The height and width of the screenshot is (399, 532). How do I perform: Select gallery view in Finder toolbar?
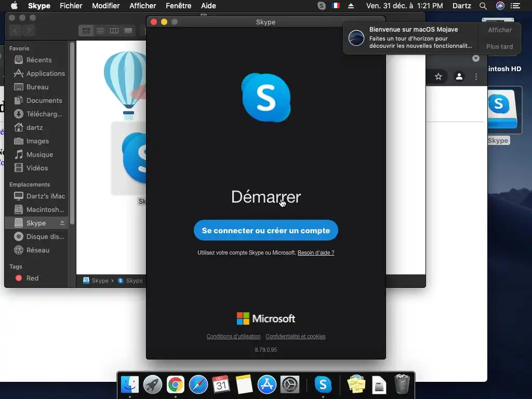(x=128, y=31)
